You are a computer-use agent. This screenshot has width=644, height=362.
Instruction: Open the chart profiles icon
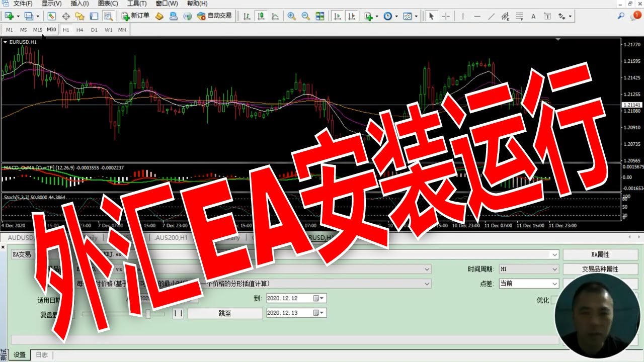[29, 16]
